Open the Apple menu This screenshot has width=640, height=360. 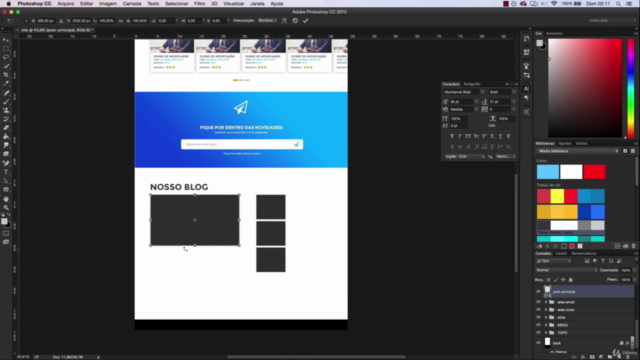[8, 4]
